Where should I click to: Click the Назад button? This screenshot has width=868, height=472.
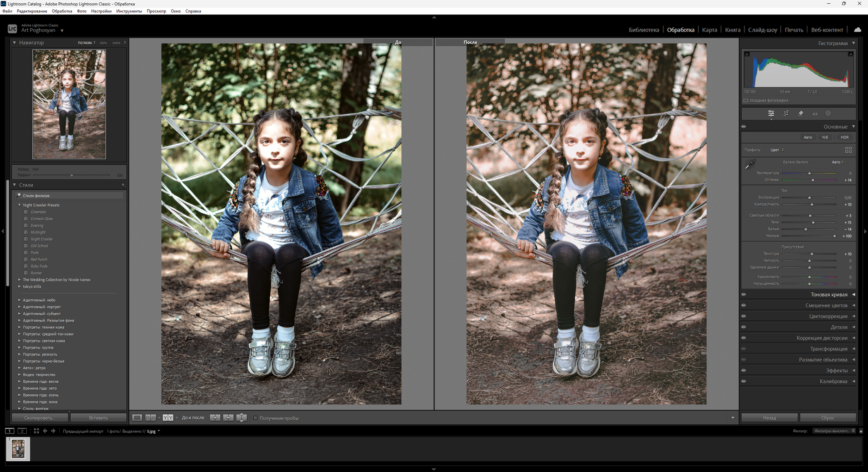click(769, 418)
